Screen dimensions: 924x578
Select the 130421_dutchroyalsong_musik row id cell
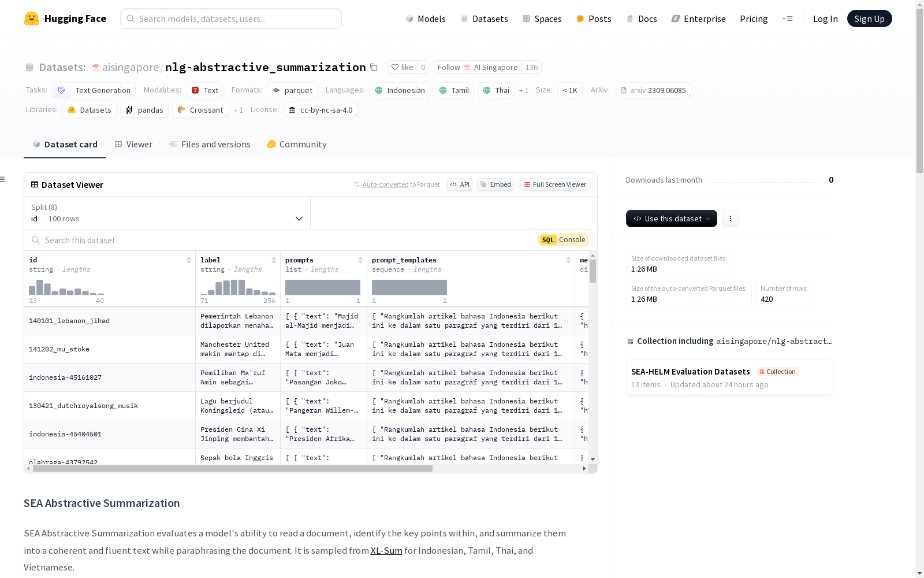tap(110, 406)
